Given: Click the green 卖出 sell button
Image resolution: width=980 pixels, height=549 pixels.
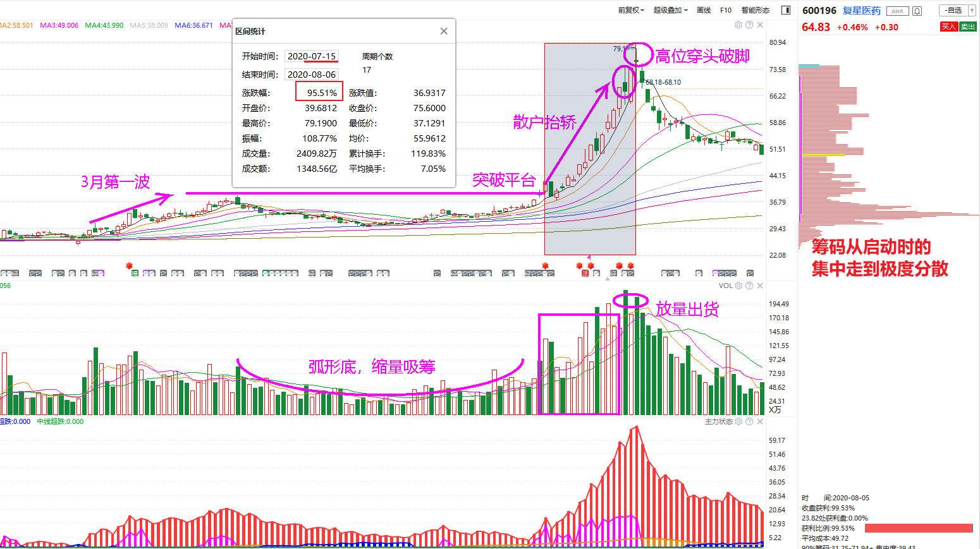Looking at the screenshot, I should pos(968,27).
